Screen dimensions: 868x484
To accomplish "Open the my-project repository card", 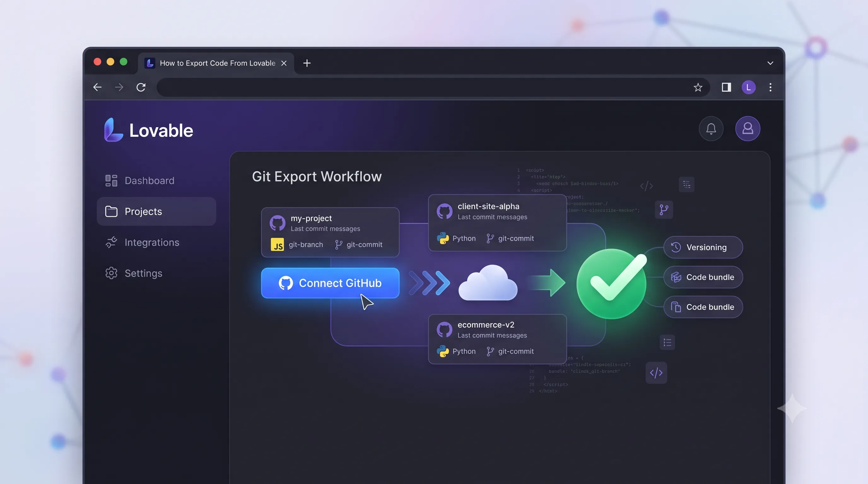I will (330, 232).
